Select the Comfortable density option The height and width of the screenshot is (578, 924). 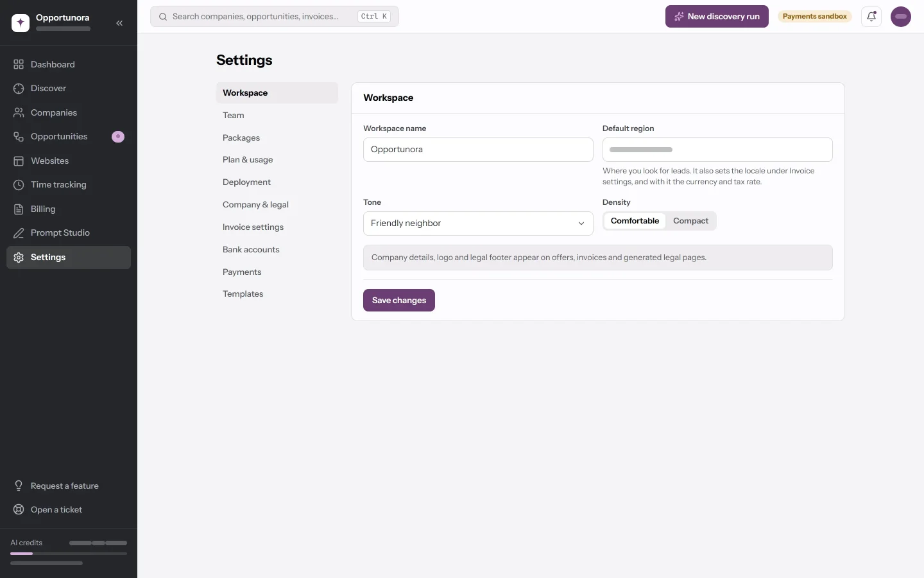click(635, 221)
